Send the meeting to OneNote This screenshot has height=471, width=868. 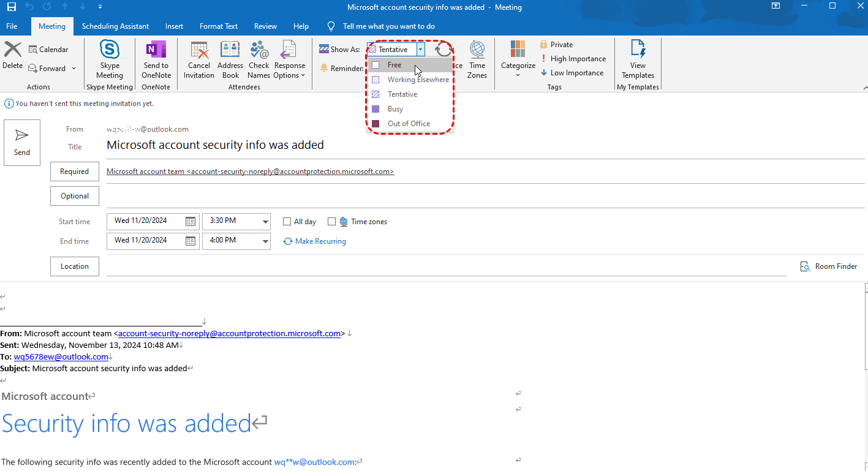(x=156, y=59)
